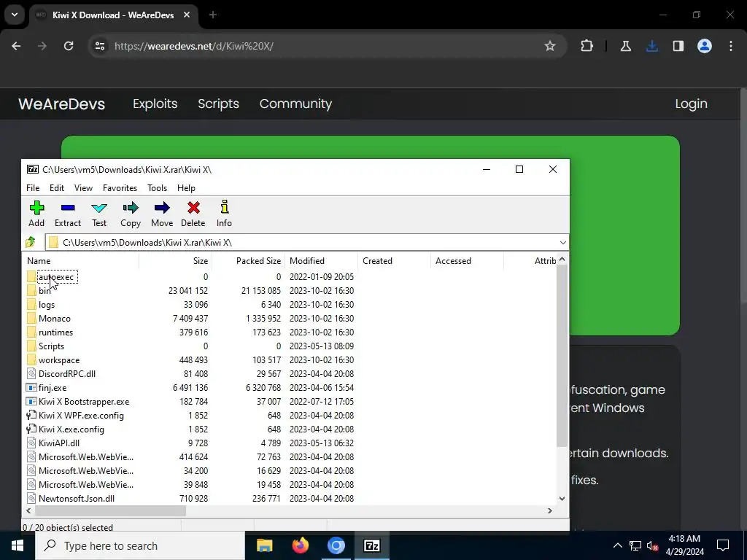Click the horizontal scrollbar thumb in 7-Zip
The width and height of the screenshot is (747, 560).
tap(110, 510)
